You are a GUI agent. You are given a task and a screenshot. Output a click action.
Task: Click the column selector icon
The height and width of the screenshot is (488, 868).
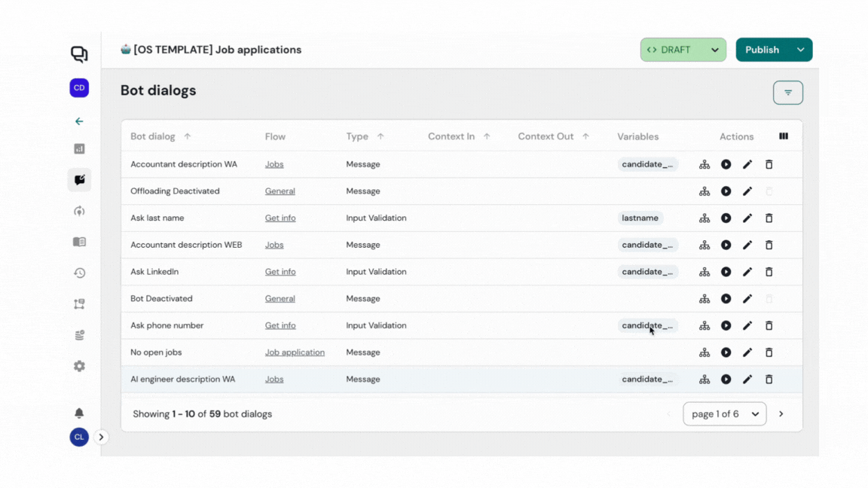coord(784,136)
